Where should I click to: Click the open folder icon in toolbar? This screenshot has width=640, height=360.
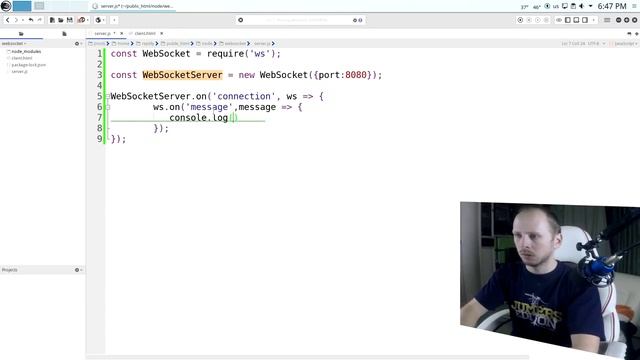61,20
